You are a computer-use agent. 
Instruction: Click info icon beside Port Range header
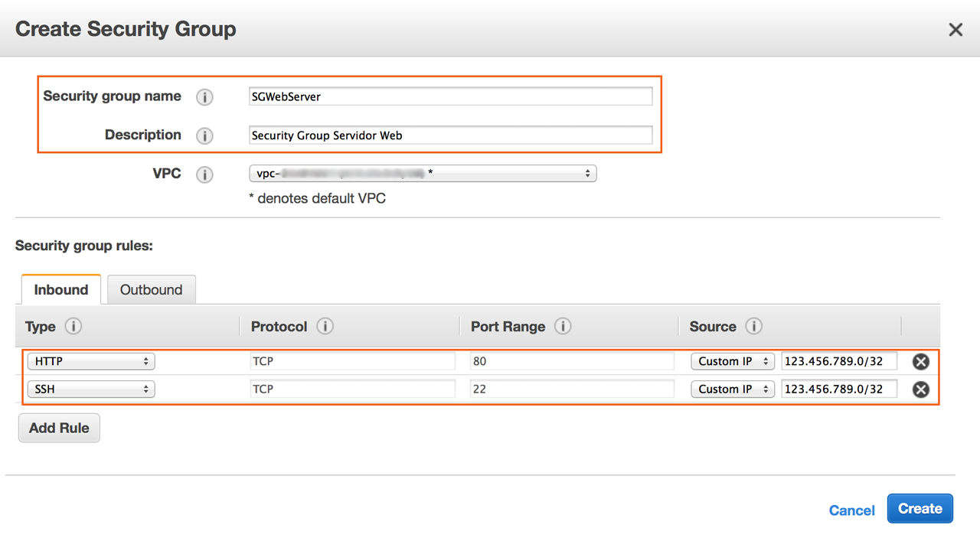[563, 327]
